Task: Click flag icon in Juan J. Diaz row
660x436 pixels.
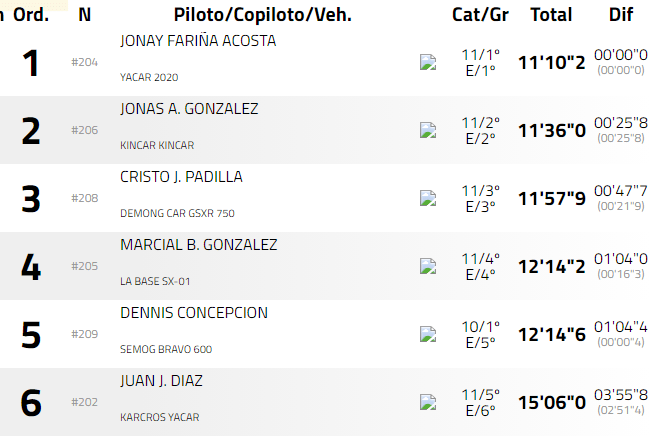Action: tap(428, 402)
